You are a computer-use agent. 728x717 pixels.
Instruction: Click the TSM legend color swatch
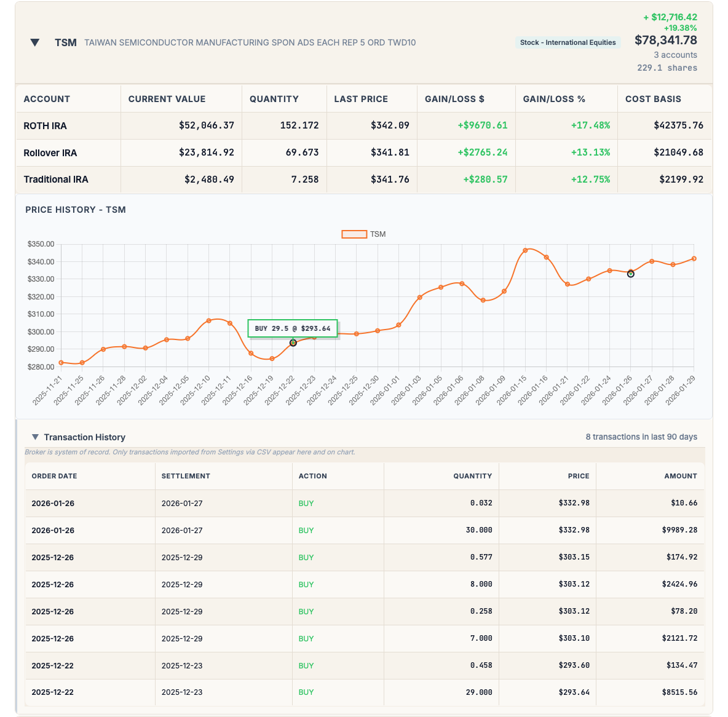pos(355,234)
